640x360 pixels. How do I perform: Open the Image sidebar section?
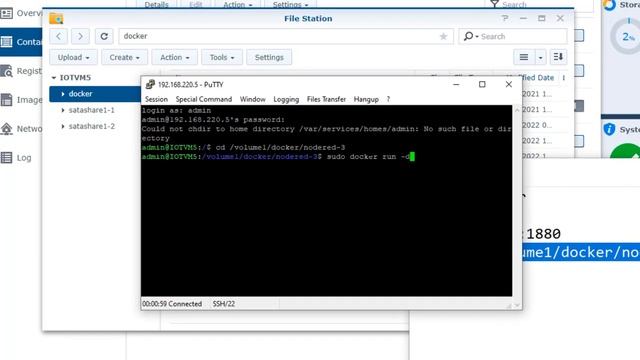(x=21, y=100)
